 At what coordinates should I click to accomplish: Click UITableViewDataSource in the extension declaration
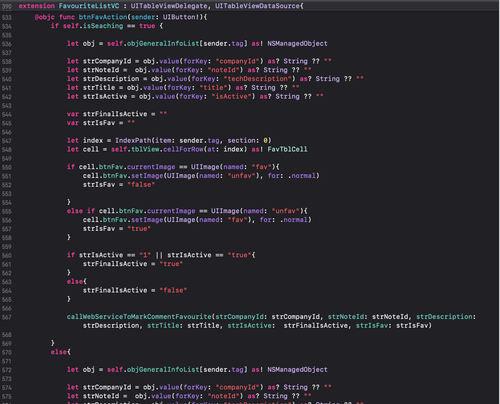click(x=257, y=6)
